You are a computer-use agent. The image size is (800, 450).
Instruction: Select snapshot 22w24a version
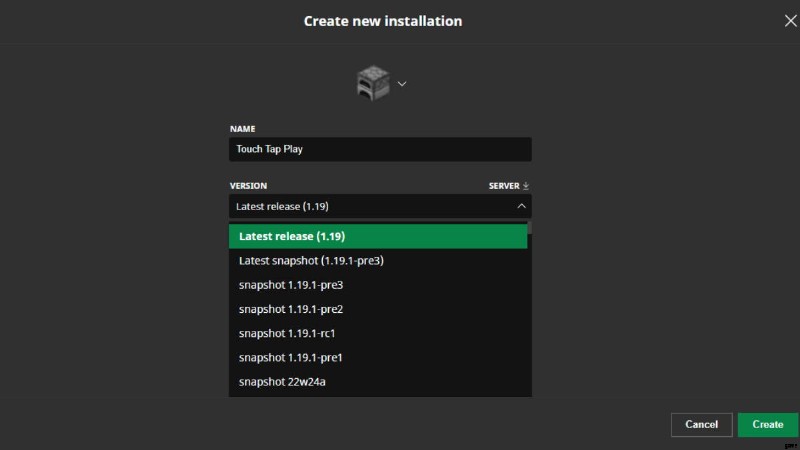point(378,382)
